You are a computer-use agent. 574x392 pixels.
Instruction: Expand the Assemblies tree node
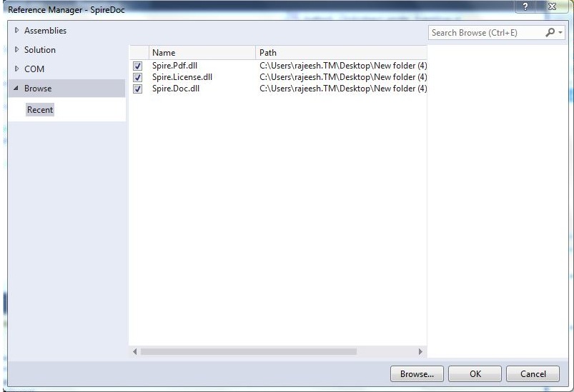(x=16, y=31)
